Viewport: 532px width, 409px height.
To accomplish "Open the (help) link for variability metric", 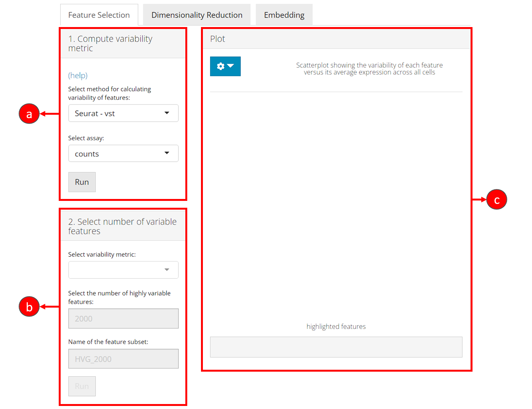I will (x=78, y=75).
